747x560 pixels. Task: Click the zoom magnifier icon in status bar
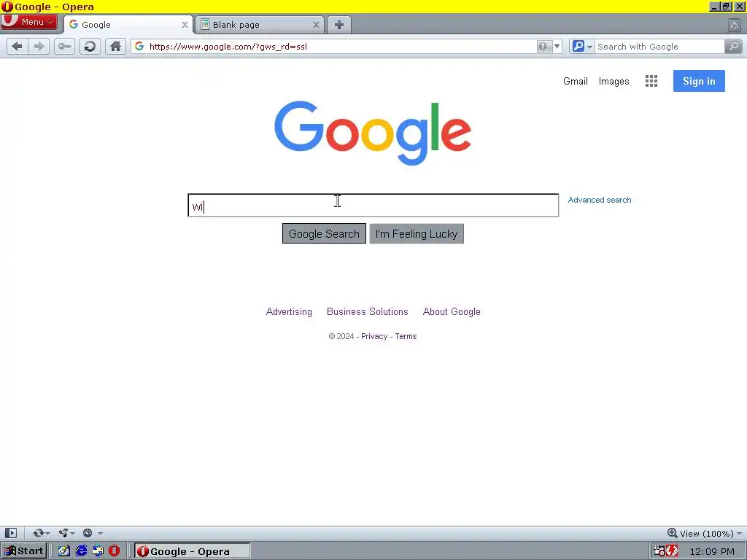tap(672, 533)
